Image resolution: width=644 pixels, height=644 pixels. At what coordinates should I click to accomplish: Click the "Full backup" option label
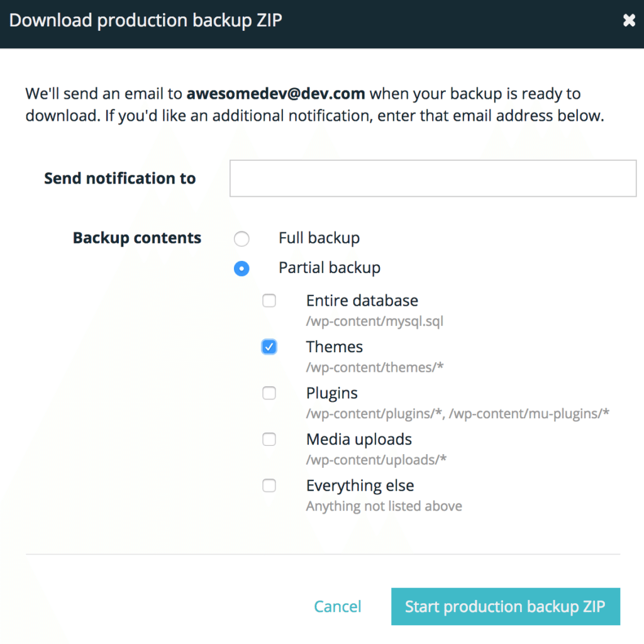319,238
